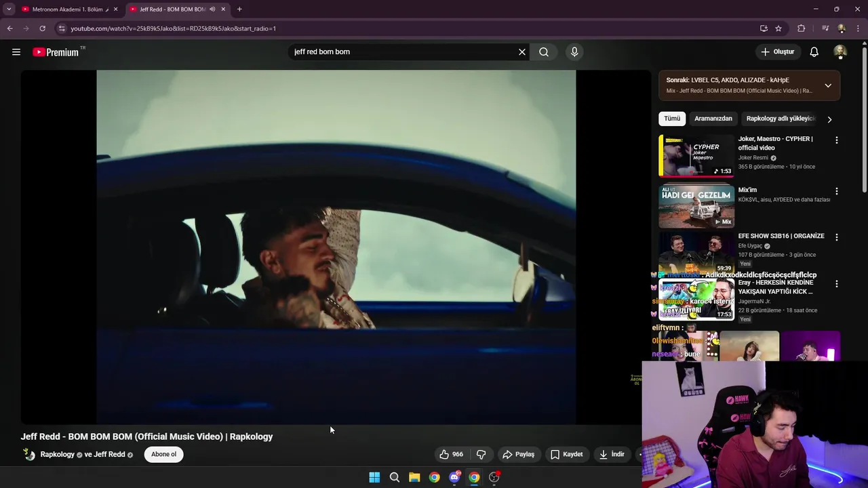Subscribe using the Abone ol button
Viewport: 868px width, 488px height.
point(163,454)
